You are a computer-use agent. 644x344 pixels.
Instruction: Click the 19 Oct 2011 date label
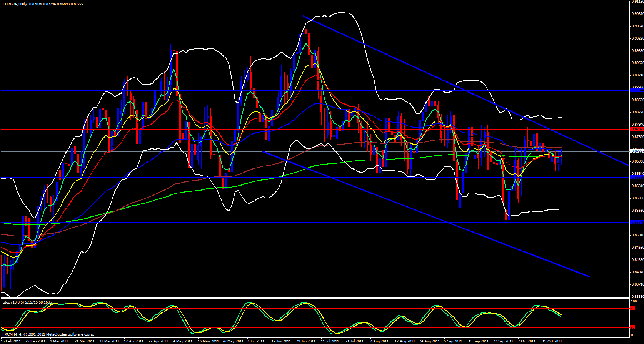[552, 341]
